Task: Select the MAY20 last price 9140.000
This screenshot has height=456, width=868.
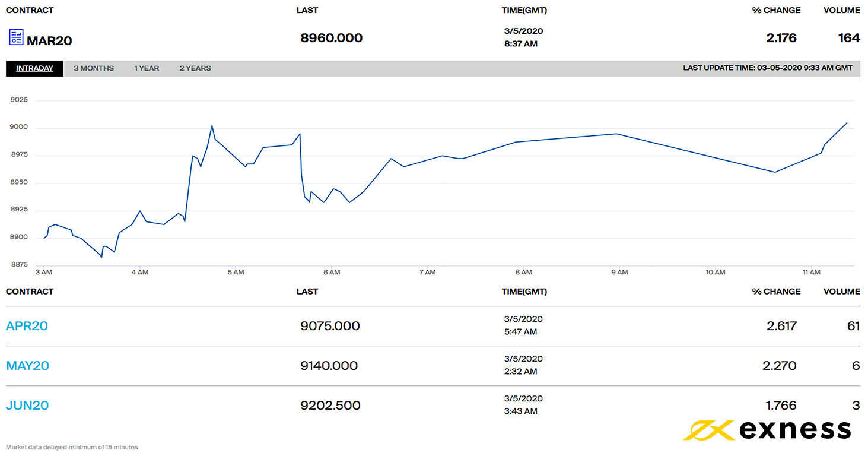Action: point(329,366)
